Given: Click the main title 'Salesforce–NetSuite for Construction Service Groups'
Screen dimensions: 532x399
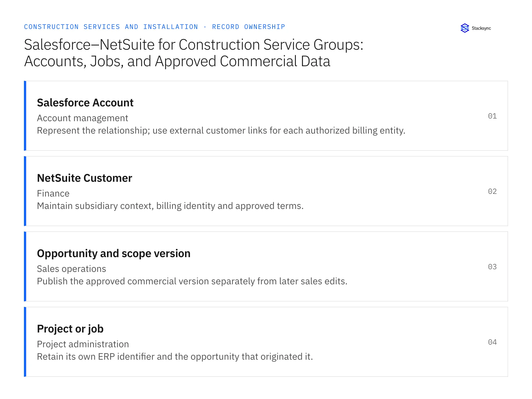Looking at the screenshot, I should pos(194,45).
